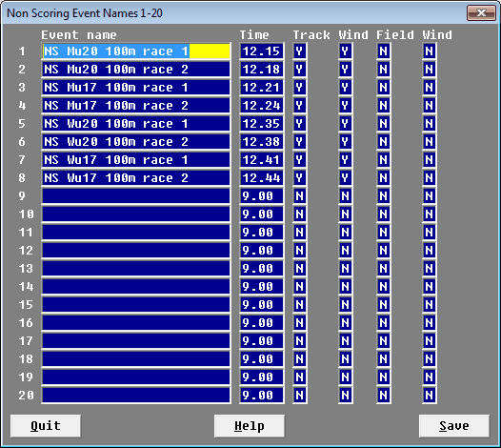
Task: Open Help for this dialog
Action: coord(250,426)
